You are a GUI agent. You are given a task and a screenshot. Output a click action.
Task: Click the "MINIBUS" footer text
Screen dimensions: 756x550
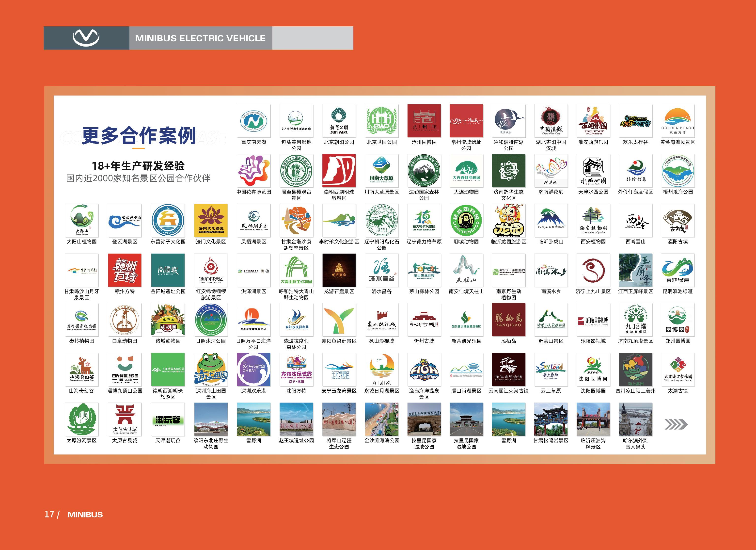pyautogui.click(x=85, y=515)
